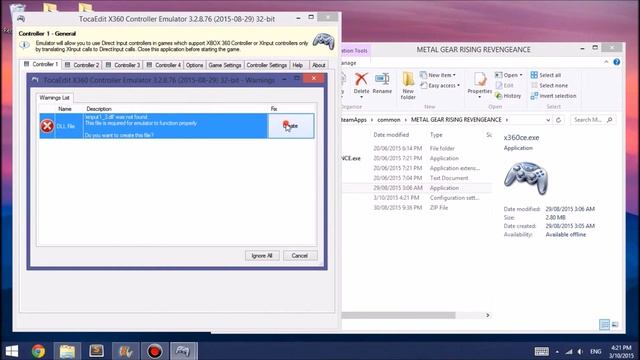Image resolution: width=640 pixels, height=360 pixels.
Task: Open the Easy access dropdown in Explorer
Action: [440, 85]
